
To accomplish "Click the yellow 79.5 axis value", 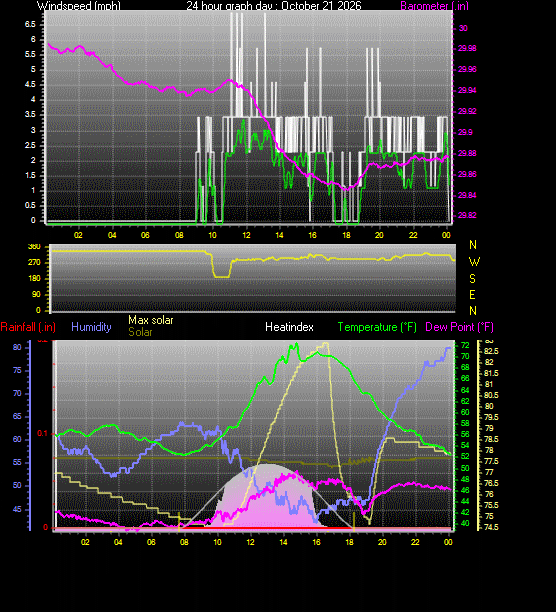I will tap(491, 417).
